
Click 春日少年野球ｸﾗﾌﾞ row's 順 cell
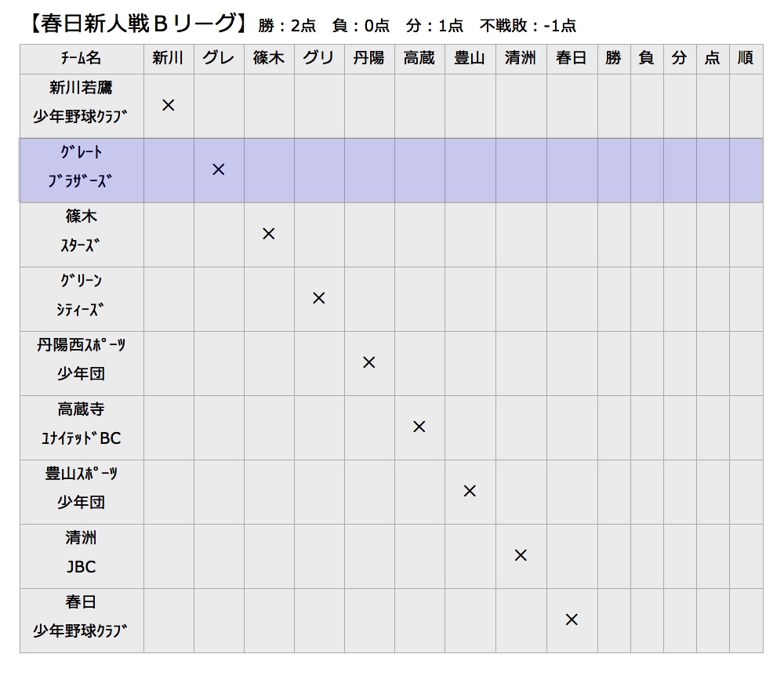coord(746,620)
